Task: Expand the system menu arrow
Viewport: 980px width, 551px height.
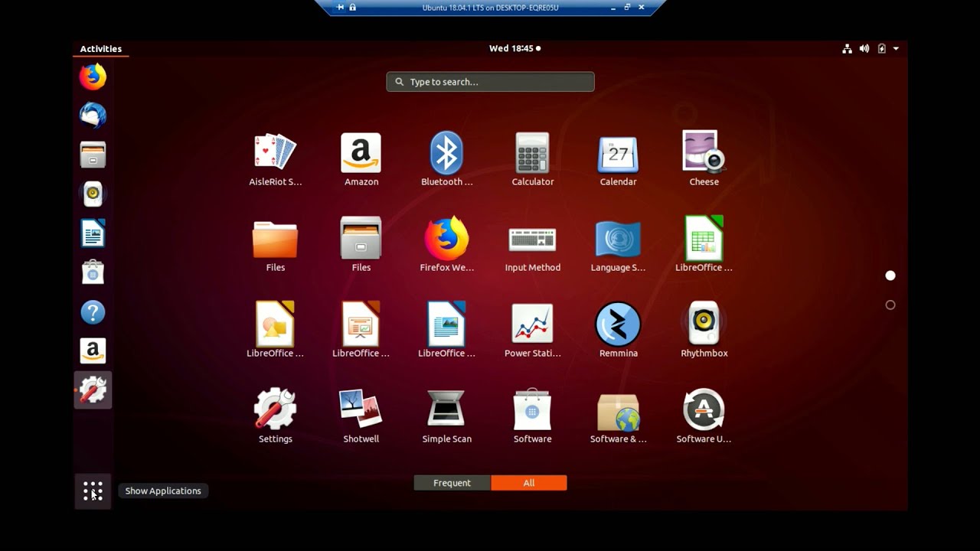Action: (x=896, y=49)
